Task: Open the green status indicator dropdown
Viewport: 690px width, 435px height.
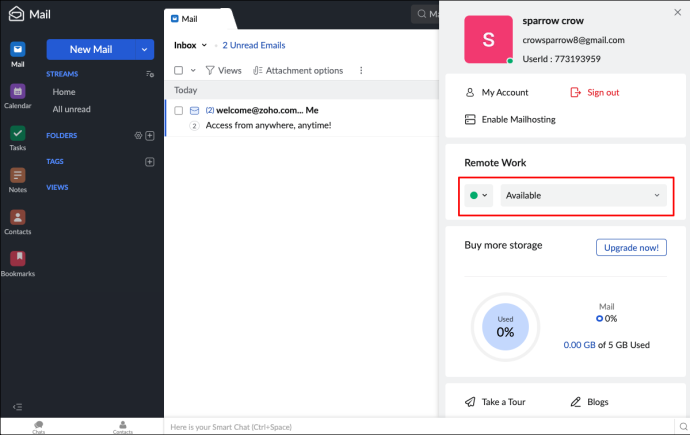Action: pyautogui.click(x=478, y=195)
